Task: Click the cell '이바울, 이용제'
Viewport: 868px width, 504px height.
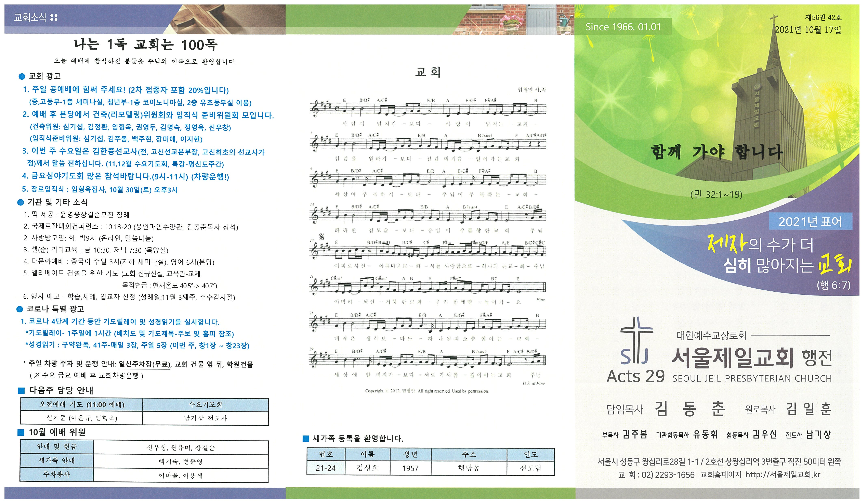Action: tap(181, 476)
